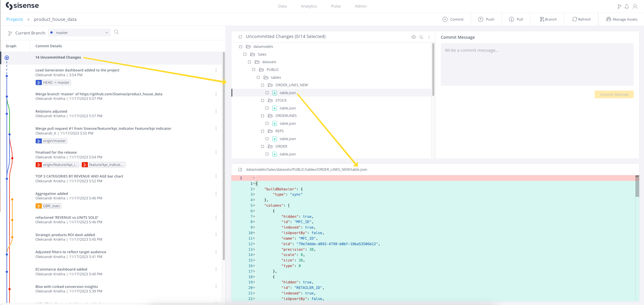This screenshot has width=644, height=305.
Task: Click the Commit Selected button
Action: (614, 95)
